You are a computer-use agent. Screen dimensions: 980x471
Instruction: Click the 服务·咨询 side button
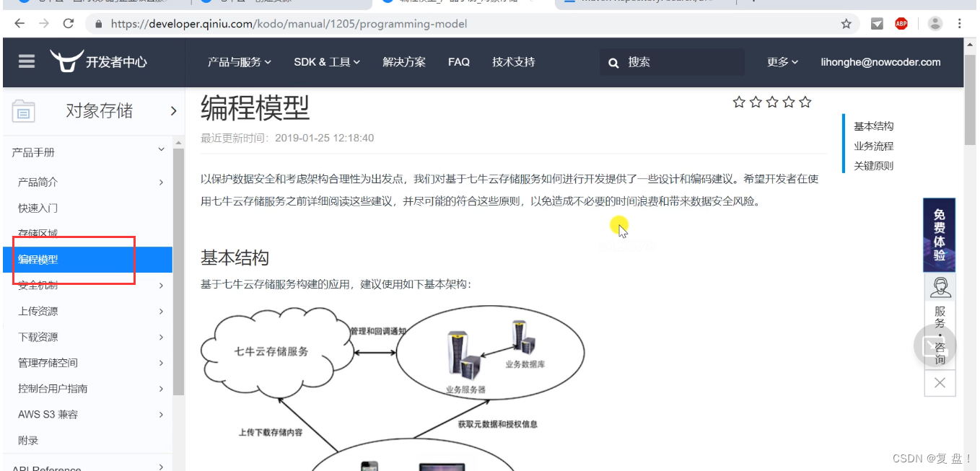tap(940, 335)
